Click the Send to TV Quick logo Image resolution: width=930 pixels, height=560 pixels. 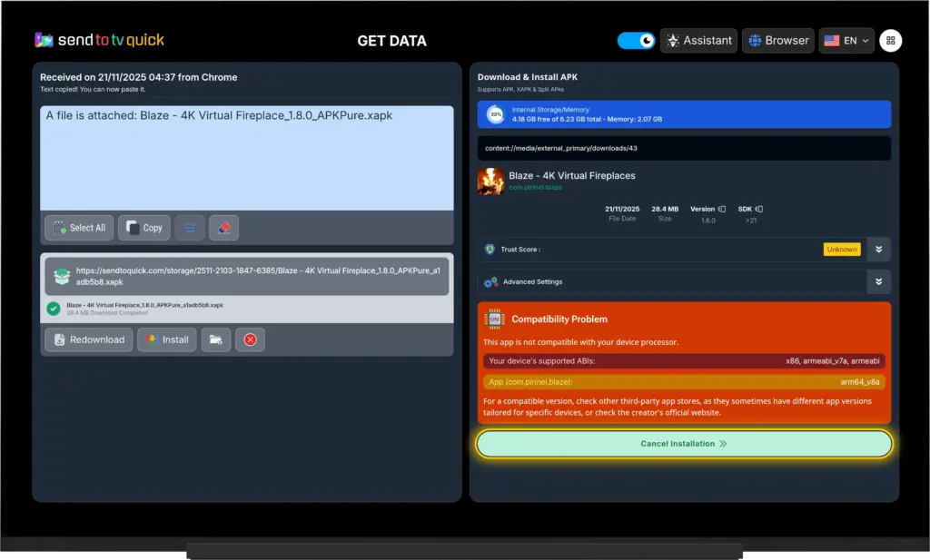(x=100, y=40)
